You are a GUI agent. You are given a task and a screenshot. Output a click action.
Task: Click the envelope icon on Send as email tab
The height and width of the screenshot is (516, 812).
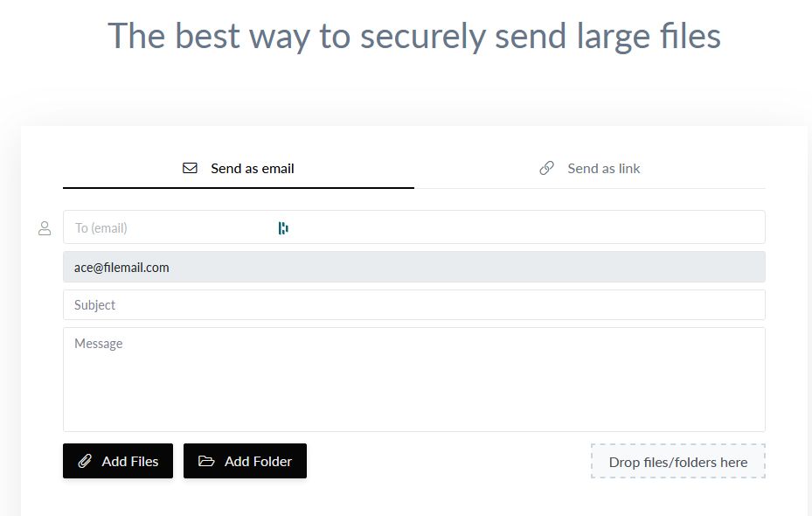tap(191, 168)
